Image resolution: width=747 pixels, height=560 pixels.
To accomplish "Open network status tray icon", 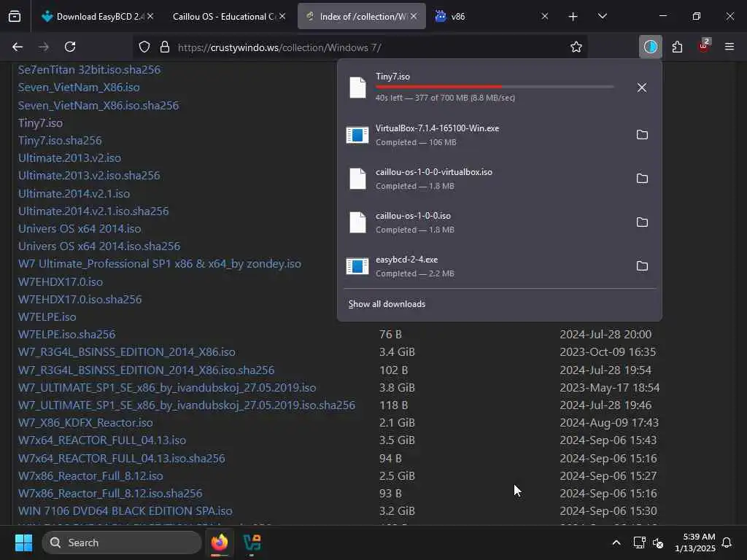I will click(639, 542).
